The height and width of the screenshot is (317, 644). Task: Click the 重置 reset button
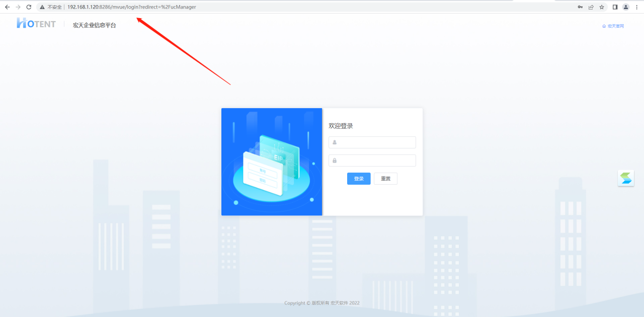click(385, 179)
